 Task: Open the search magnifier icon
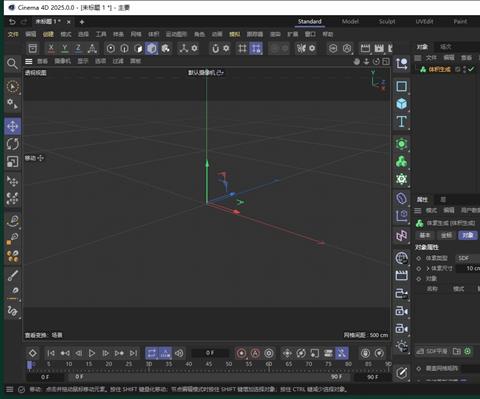tap(12, 63)
